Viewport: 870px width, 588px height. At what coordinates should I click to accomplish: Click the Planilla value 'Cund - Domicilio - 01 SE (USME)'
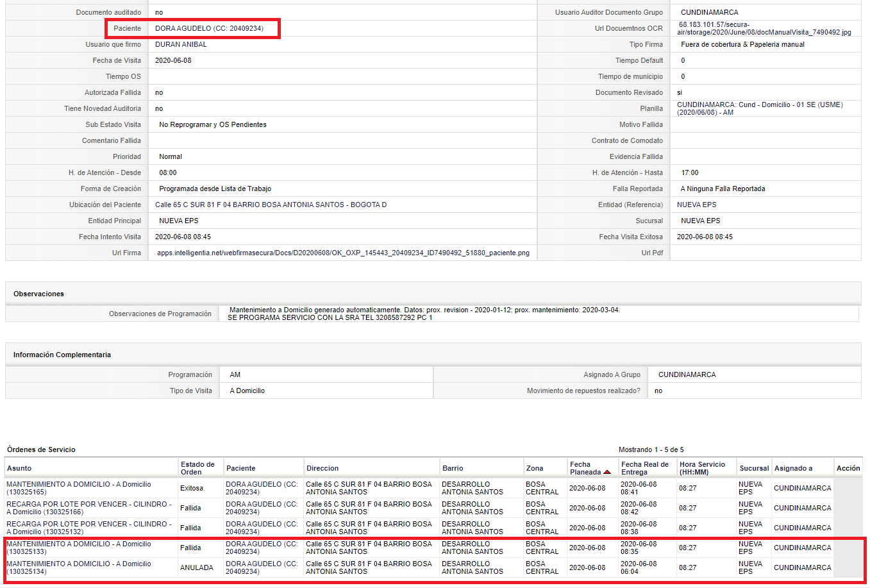[x=760, y=108]
